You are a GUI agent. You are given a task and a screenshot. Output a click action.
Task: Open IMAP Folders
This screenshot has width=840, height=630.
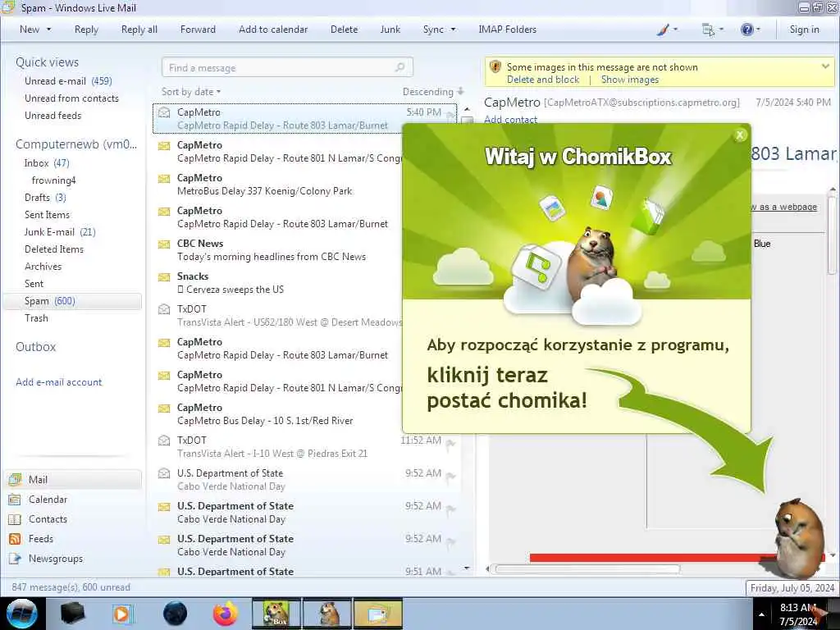tap(507, 30)
